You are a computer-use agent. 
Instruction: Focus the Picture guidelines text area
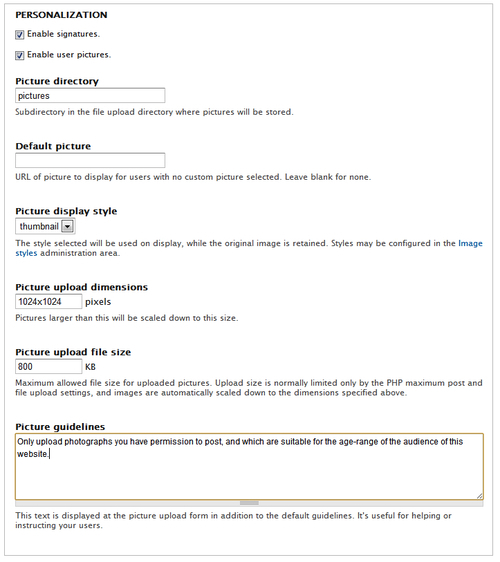click(x=249, y=467)
